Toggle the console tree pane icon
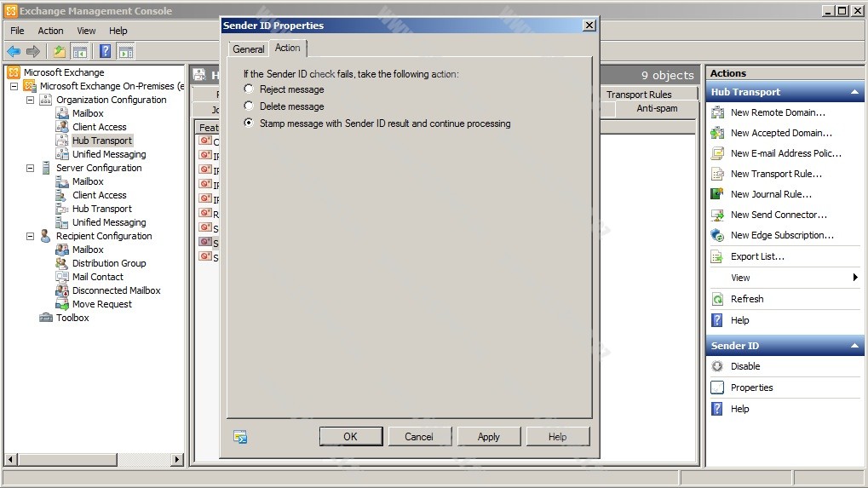Viewport: 868px width, 488px height. click(x=80, y=52)
